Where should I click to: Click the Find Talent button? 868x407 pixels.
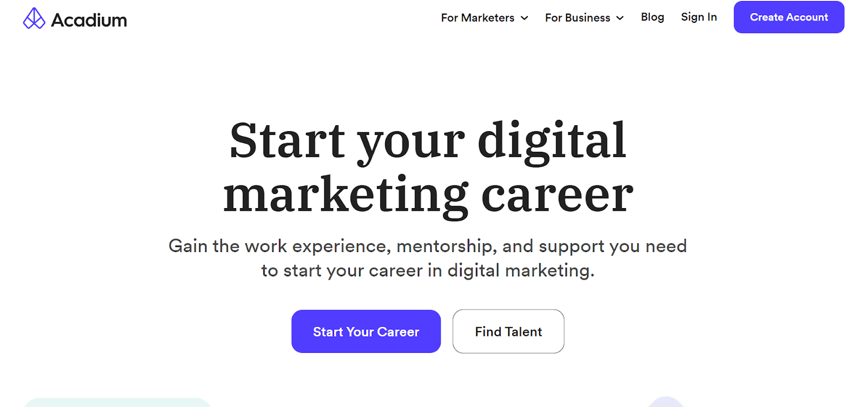click(508, 331)
